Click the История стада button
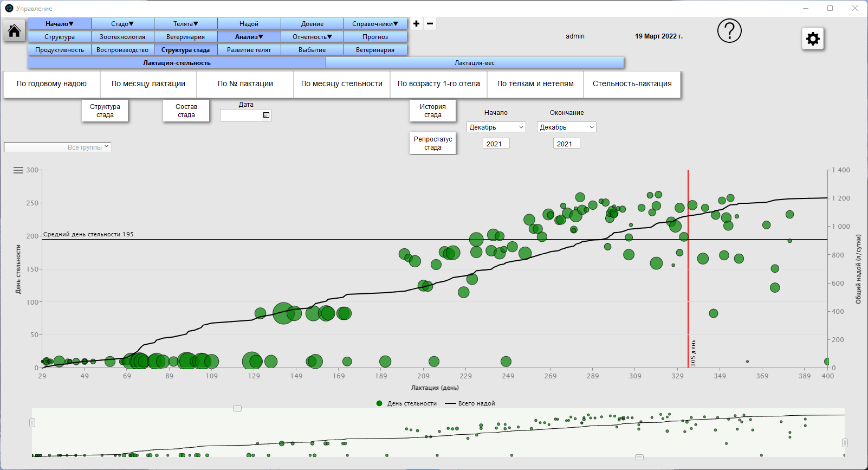 pyautogui.click(x=433, y=111)
